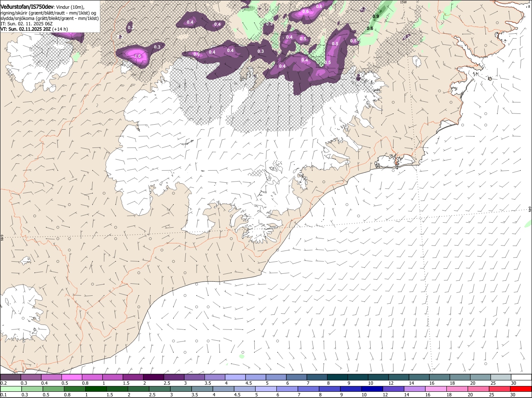Pick the 1.5 swatch in upper legend row
The height and width of the screenshot is (398, 532).
[x=133, y=377]
